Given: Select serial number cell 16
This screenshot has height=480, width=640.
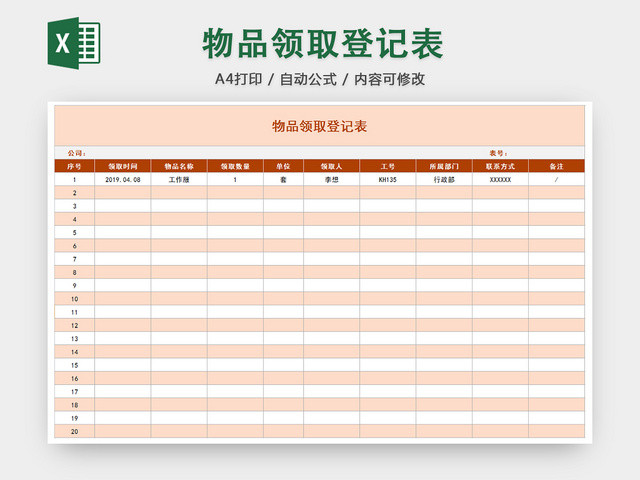Looking at the screenshot, I should (74, 378).
